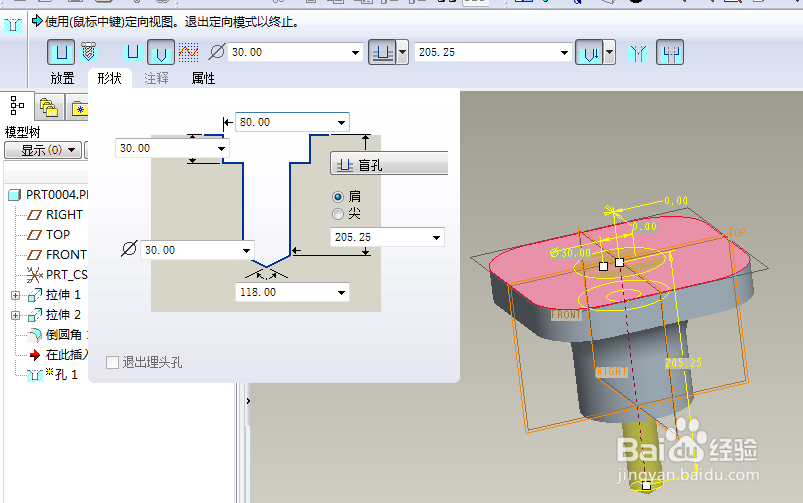Open the shape panel diameter 30.00 dropdown
The height and width of the screenshot is (503, 803).
click(x=246, y=250)
